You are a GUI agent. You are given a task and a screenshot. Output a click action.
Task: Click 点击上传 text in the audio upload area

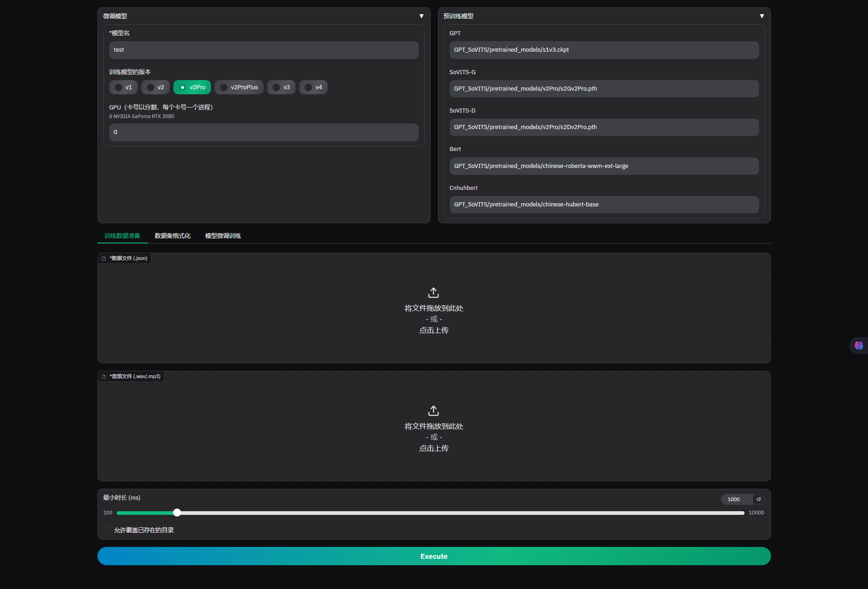click(x=434, y=449)
